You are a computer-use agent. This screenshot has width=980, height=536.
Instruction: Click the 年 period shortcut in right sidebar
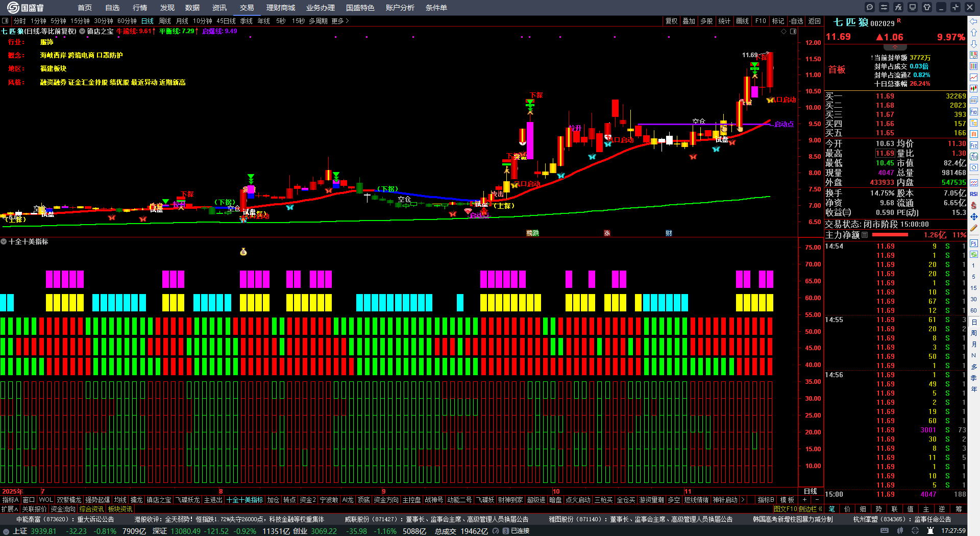[x=974, y=389]
